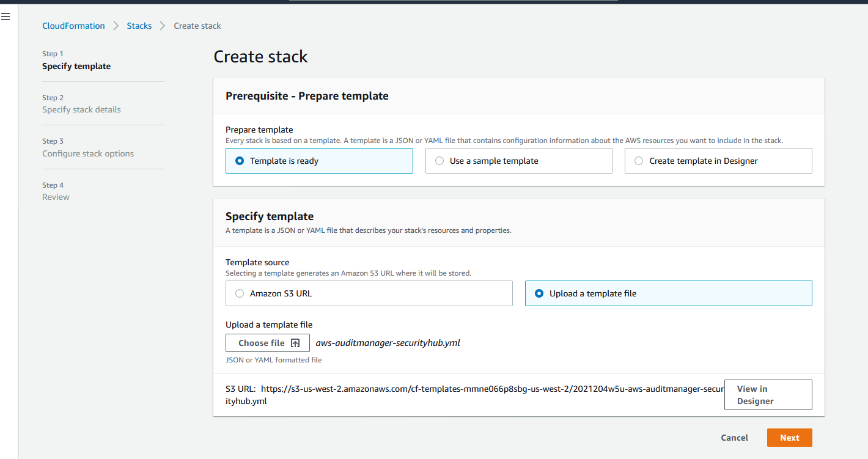Select Create template in Designer option

(718, 161)
